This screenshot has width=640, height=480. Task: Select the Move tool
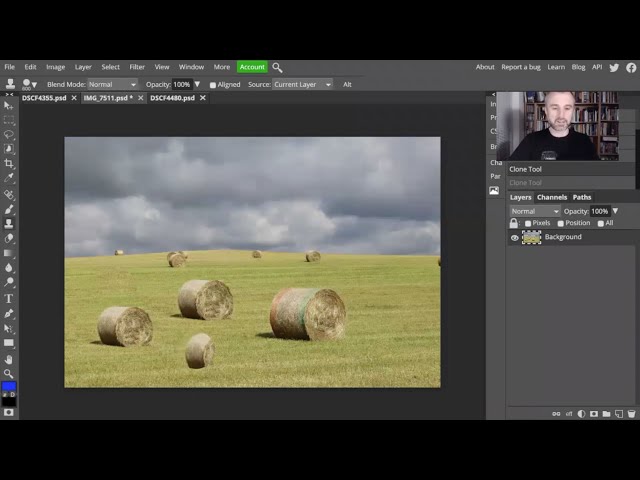click(x=9, y=106)
